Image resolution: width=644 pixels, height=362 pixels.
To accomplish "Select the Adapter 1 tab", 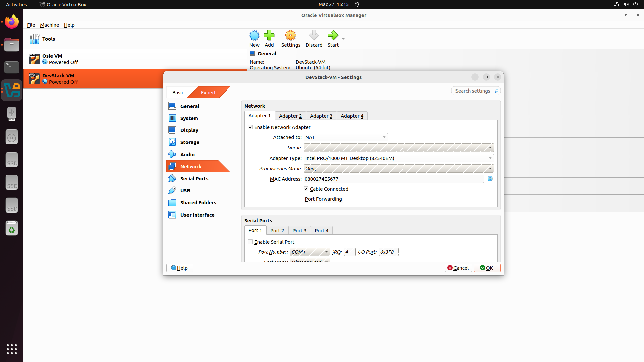I will 259,116.
